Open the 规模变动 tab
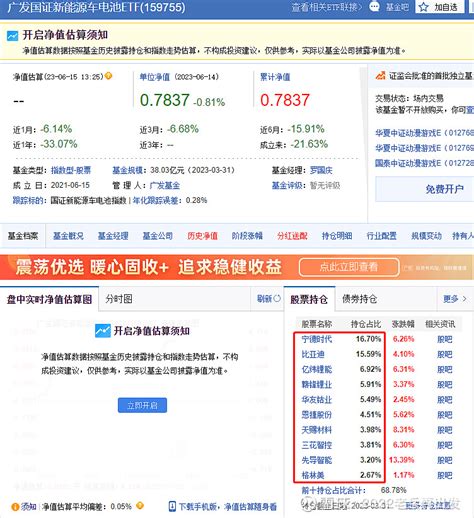Viewport: 474px width, 518px height. tap(426, 236)
